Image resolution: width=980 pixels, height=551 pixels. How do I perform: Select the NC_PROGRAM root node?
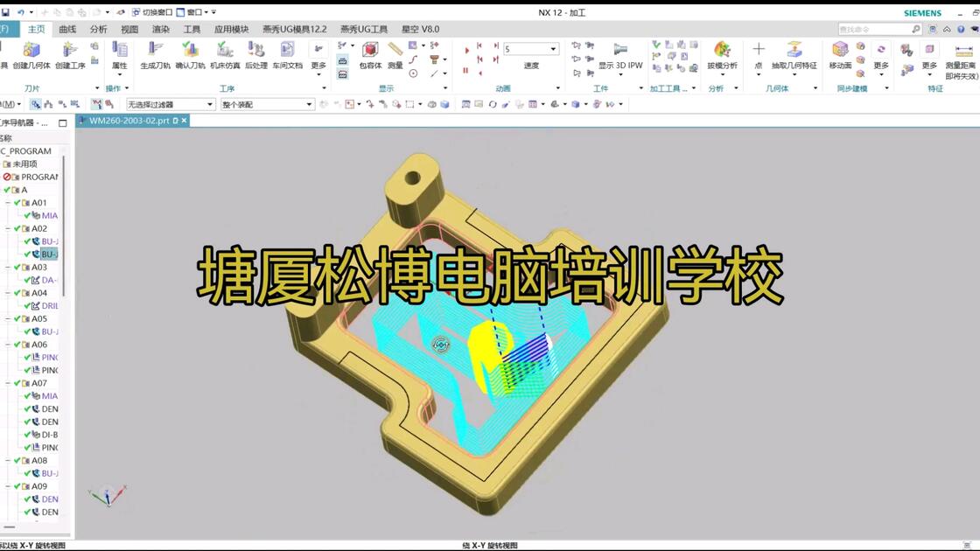(x=26, y=151)
